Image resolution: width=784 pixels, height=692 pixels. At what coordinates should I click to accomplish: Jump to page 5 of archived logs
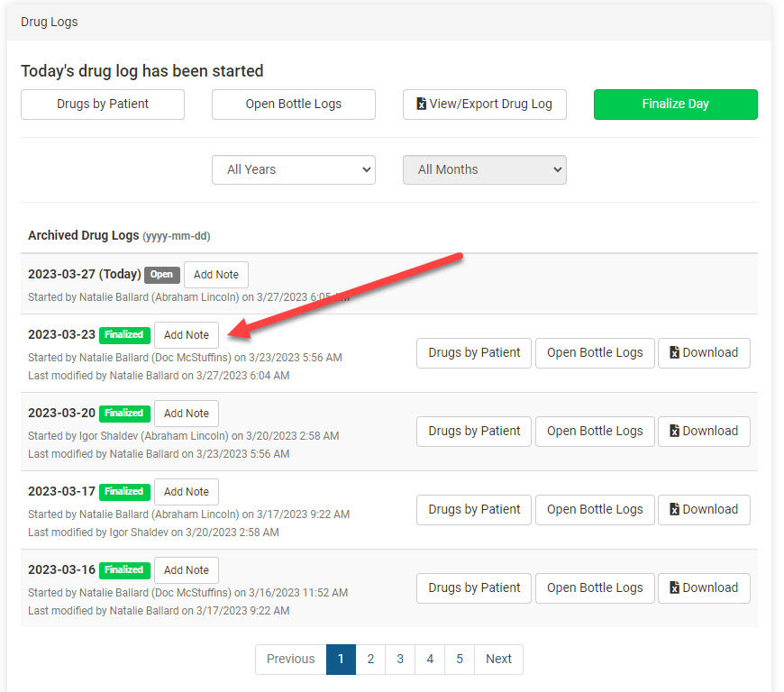point(460,660)
